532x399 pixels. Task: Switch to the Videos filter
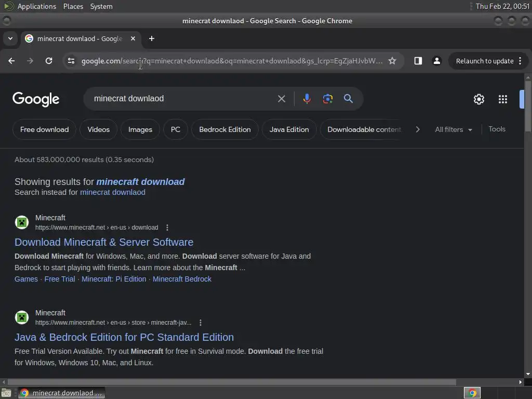click(98, 129)
